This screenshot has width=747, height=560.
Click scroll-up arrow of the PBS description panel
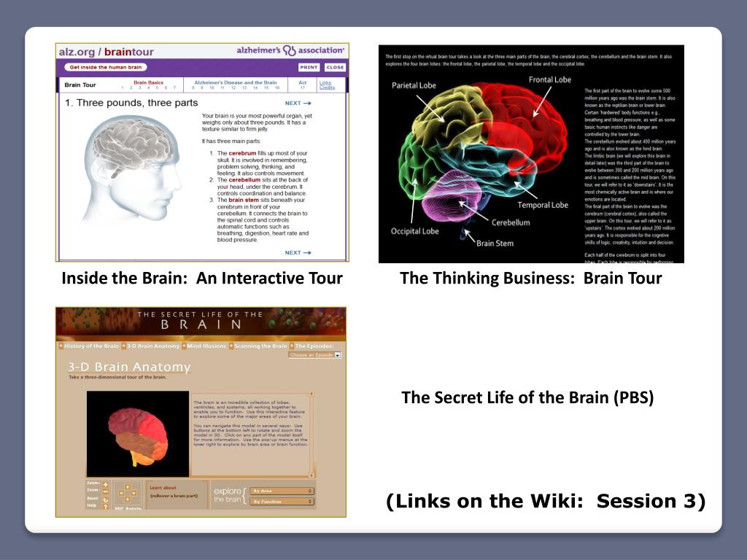click(311, 394)
